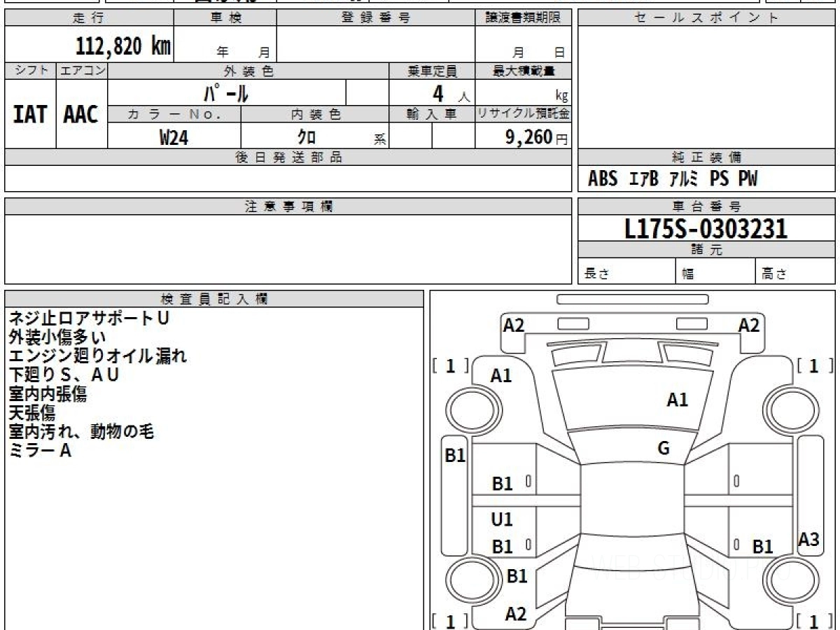This screenshot has height=630, width=840.
Task: Select the note ネジ止ロアサポートU
Action: tap(89, 318)
